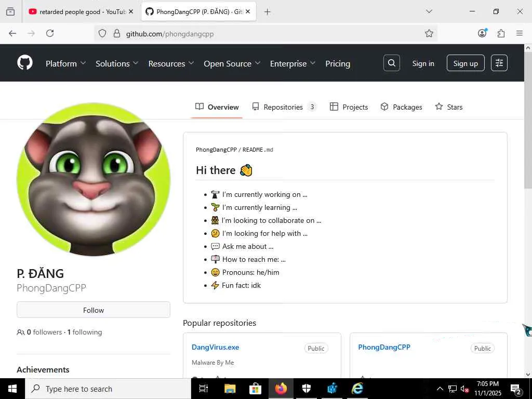Open Firefox account icon in toolbar

point(482,33)
